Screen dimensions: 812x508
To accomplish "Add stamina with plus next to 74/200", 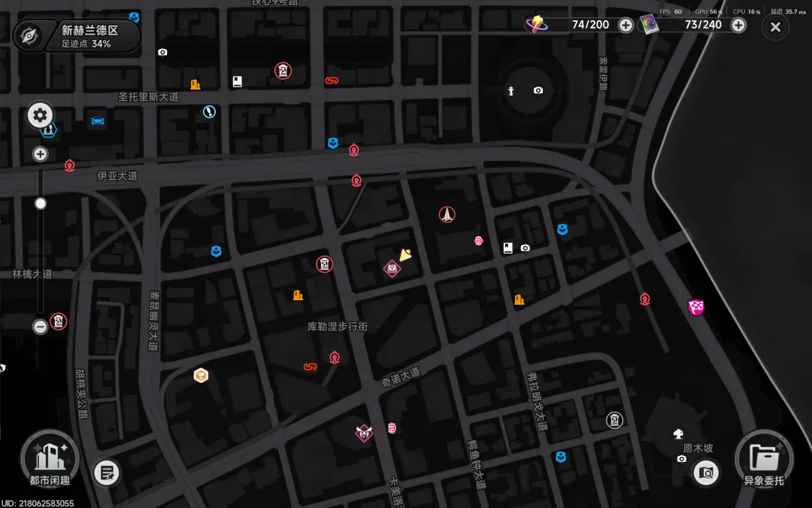I will coord(626,25).
